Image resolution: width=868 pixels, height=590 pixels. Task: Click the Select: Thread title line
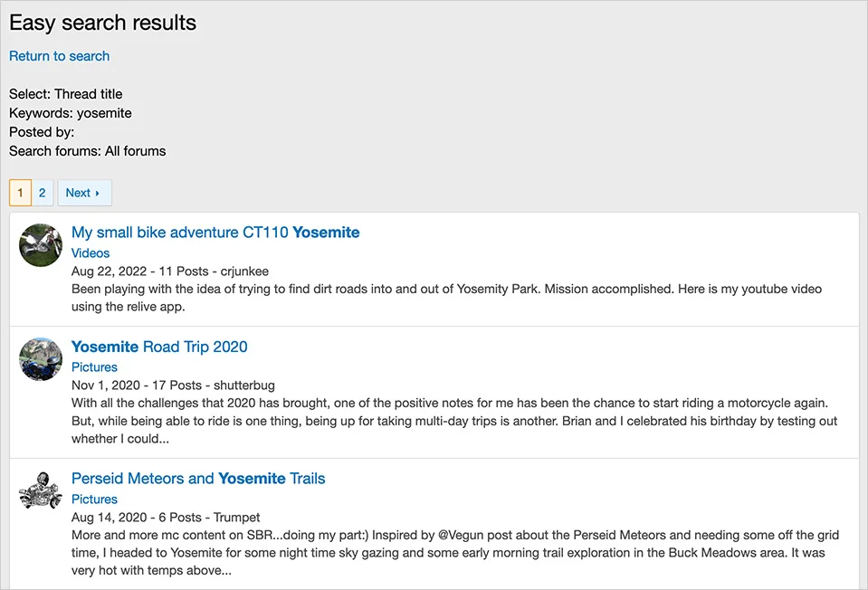point(66,94)
